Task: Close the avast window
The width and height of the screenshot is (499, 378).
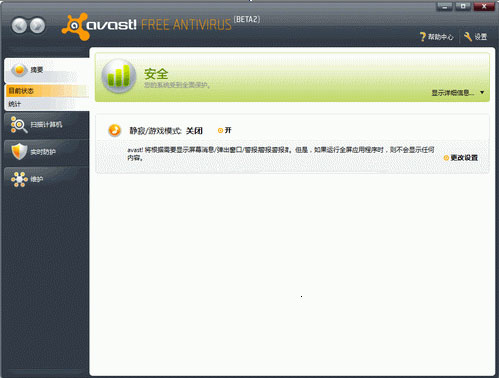Action: tap(484, 6)
